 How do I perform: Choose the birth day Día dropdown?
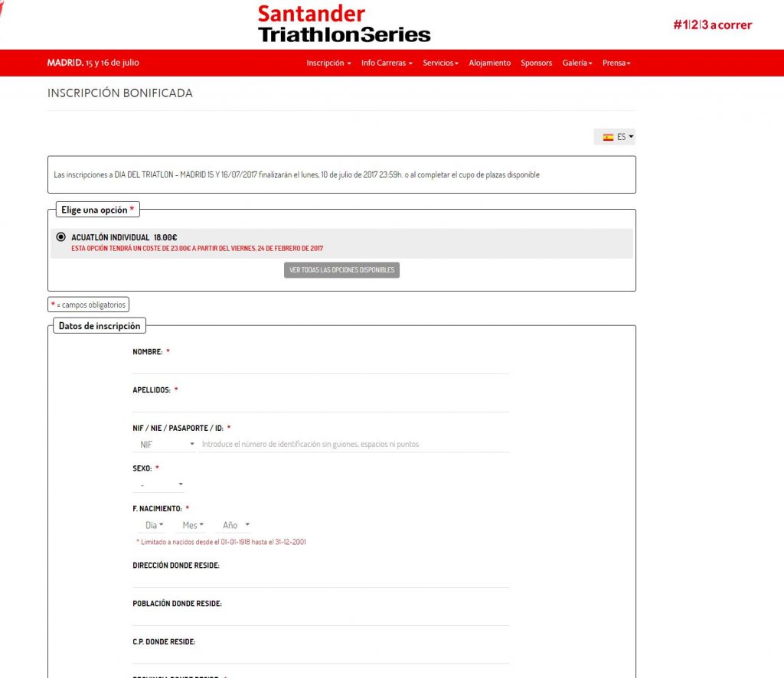click(x=154, y=525)
